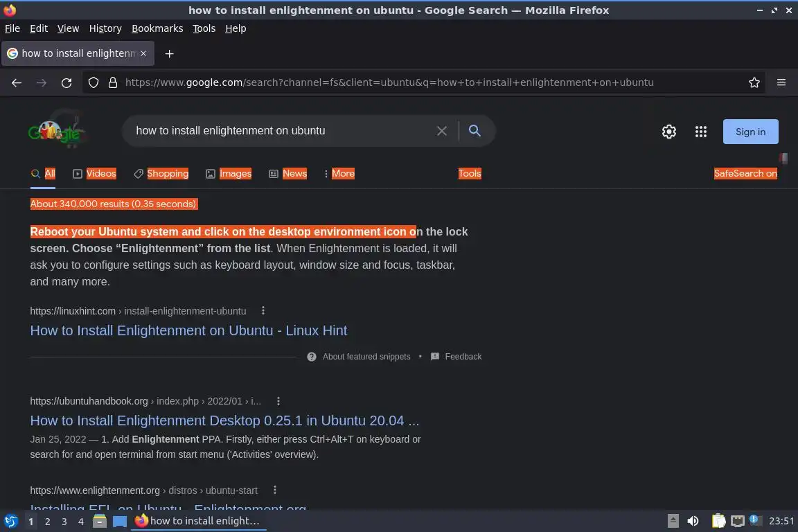Click the 'About 340,000 results' text
Screen dimensions: 798x532
pyautogui.click(x=114, y=204)
